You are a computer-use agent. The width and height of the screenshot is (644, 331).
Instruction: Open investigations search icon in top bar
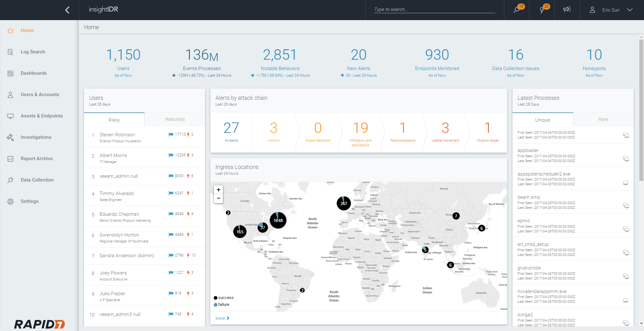tap(516, 10)
